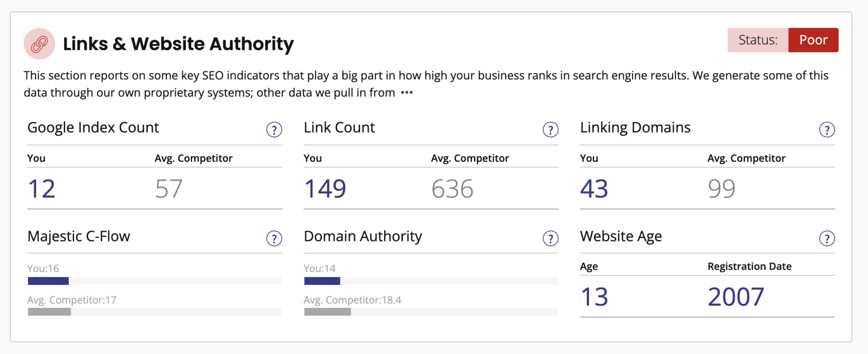Click your Google Index Count value 12
This screenshot has width=868, height=354.
click(x=42, y=189)
